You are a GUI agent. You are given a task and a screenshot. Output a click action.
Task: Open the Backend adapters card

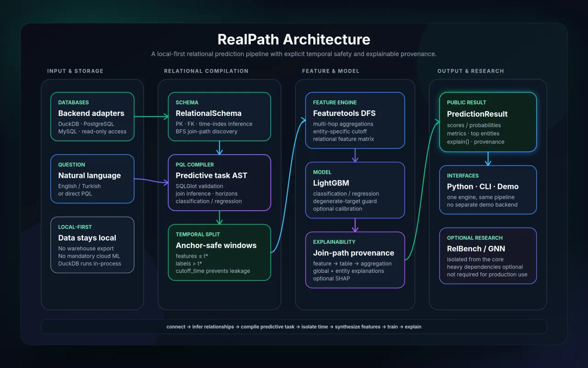(x=92, y=116)
